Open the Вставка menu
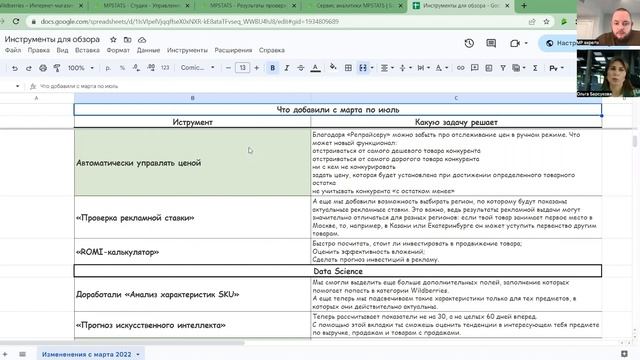640x360 pixels. [x=87, y=50]
